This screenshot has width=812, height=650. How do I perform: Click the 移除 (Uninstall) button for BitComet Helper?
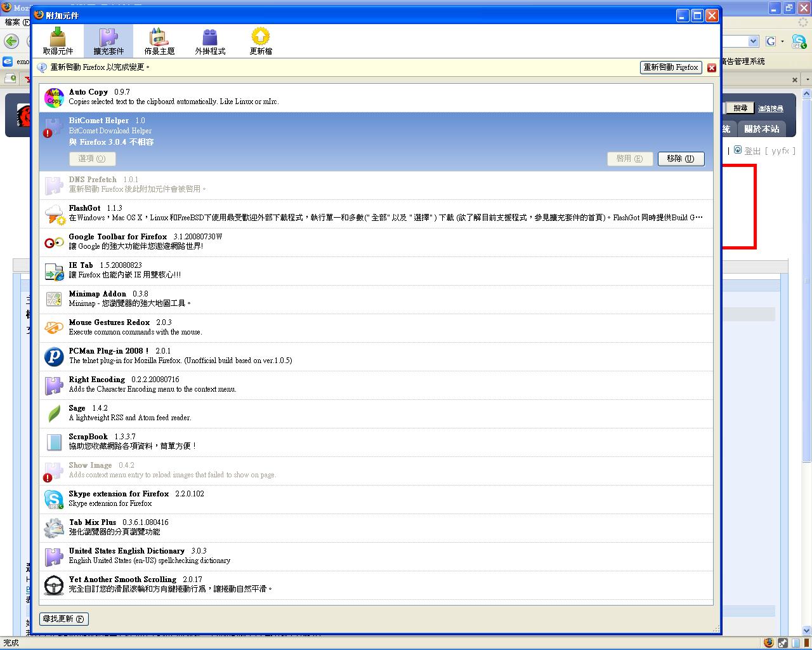(681, 159)
